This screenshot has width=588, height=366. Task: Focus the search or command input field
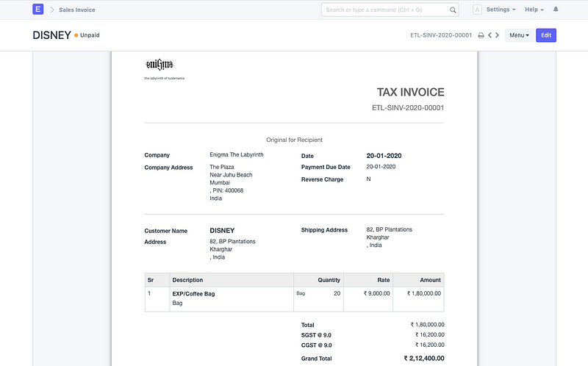pyautogui.click(x=386, y=10)
